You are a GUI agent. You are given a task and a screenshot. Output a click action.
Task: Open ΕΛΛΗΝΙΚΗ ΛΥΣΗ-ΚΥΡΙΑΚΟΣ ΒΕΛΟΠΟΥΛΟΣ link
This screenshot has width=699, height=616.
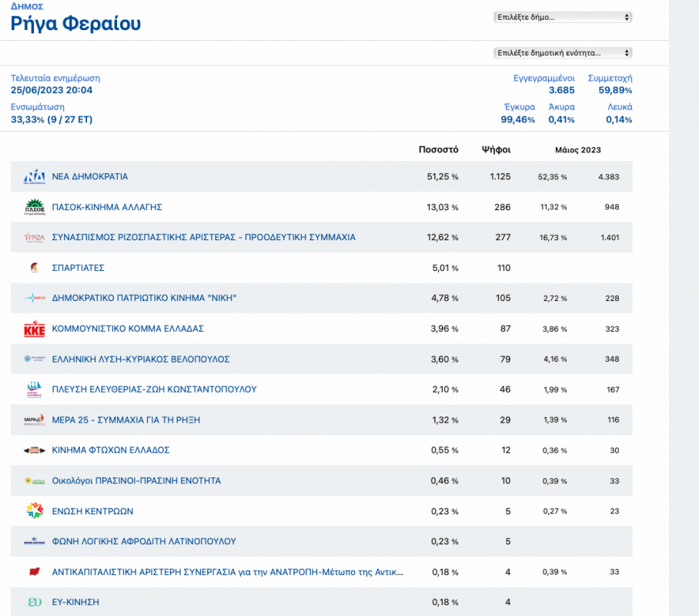pos(141,359)
